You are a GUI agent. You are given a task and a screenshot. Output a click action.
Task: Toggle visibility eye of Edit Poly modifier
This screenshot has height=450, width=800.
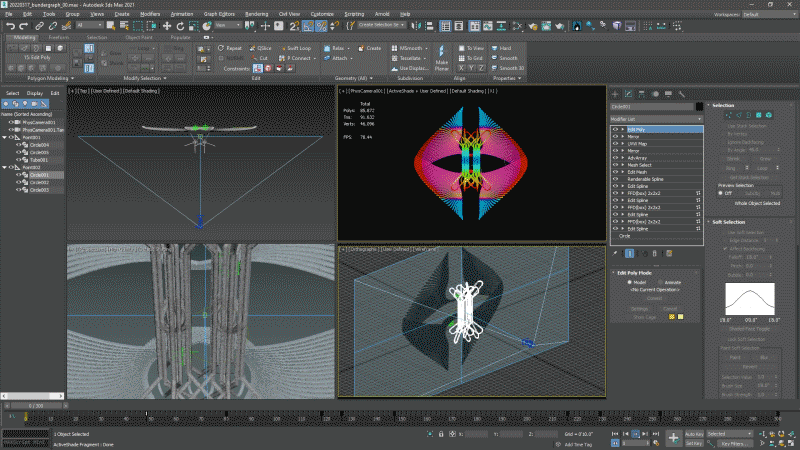pyautogui.click(x=615, y=130)
